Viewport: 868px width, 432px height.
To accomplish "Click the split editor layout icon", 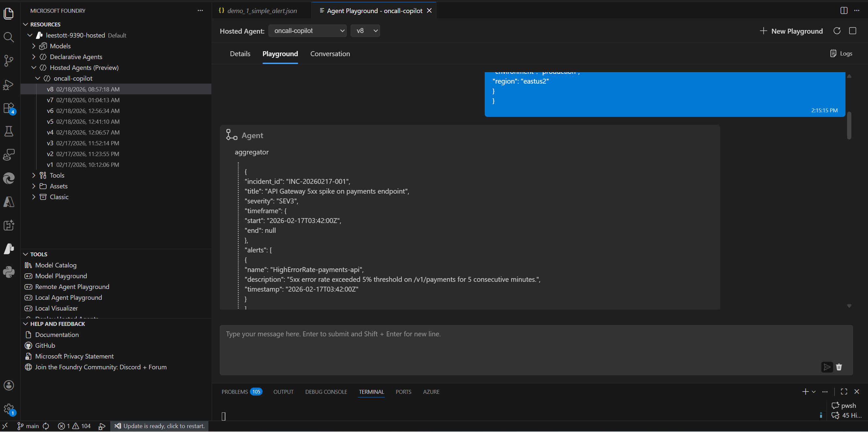I will 844,10.
